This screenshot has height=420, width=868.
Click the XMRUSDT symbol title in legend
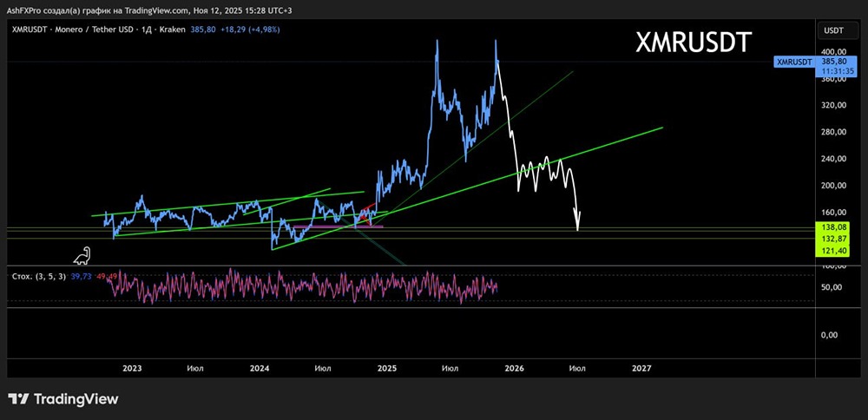[29, 30]
